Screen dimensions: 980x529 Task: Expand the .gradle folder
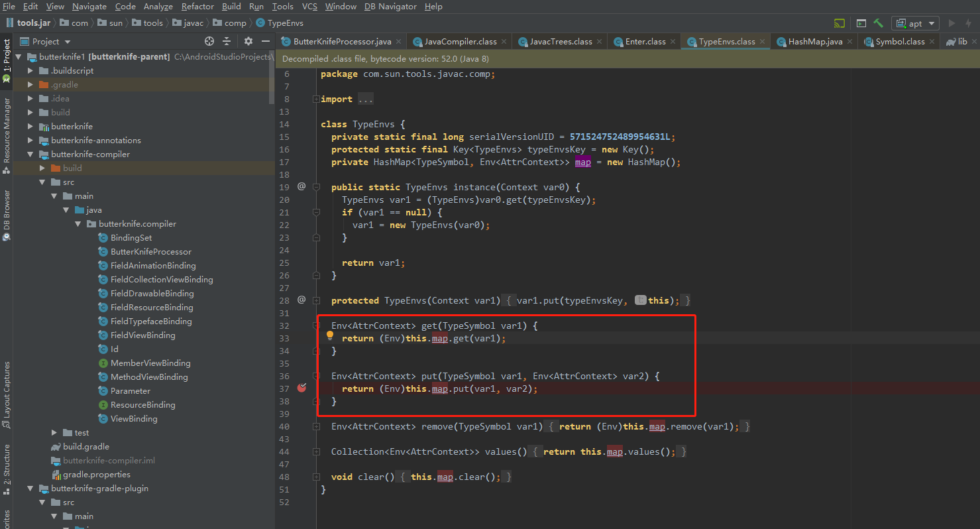pyautogui.click(x=30, y=84)
